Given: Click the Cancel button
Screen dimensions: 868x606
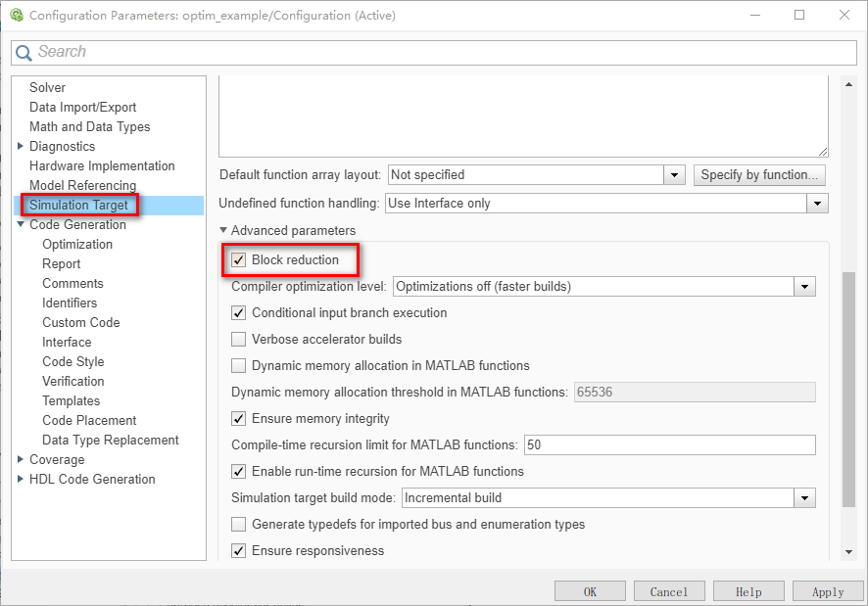Looking at the screenshot, I should (669, 591).
